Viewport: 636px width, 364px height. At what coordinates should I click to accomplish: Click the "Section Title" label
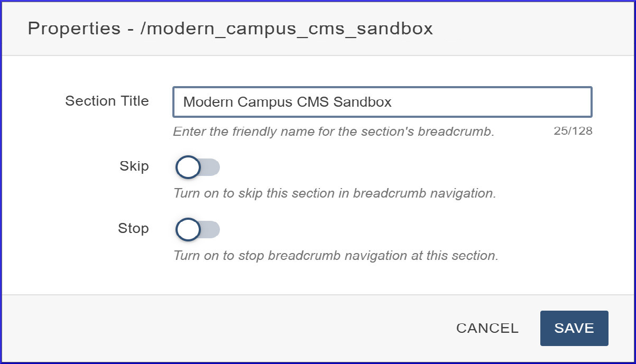click(107, 101)
